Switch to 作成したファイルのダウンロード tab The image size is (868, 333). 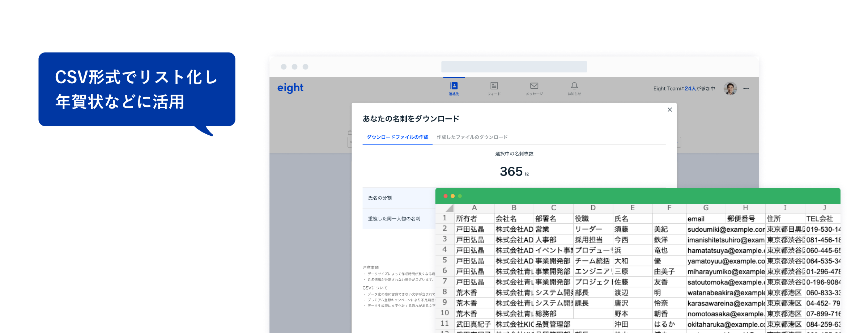coord(472,137)
